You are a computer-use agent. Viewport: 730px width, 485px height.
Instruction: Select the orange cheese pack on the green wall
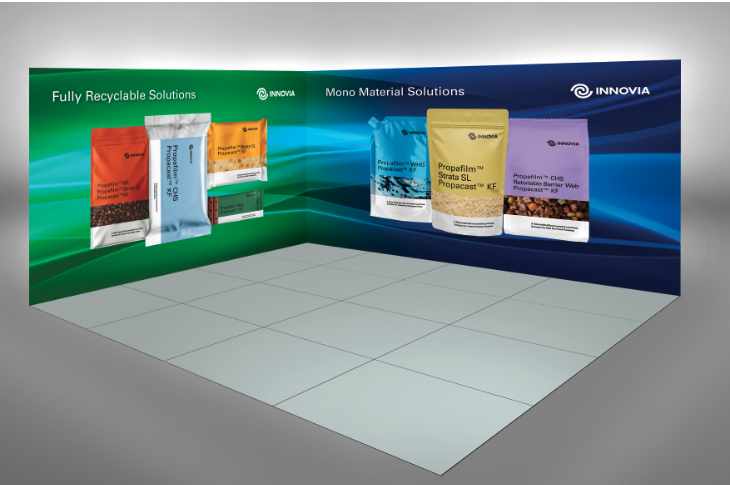click(237, 152)
